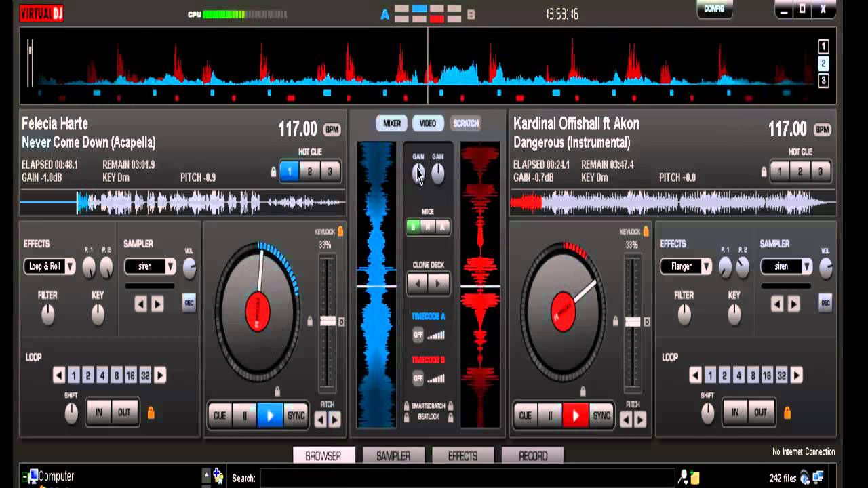Click the left deck sampler REC icon

click(189, 303)
